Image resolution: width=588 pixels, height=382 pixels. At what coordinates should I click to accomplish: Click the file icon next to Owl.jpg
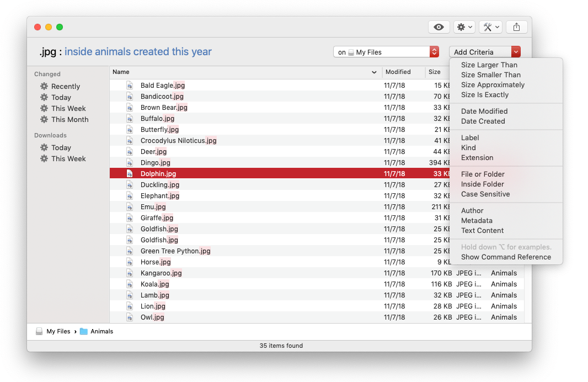130,317
